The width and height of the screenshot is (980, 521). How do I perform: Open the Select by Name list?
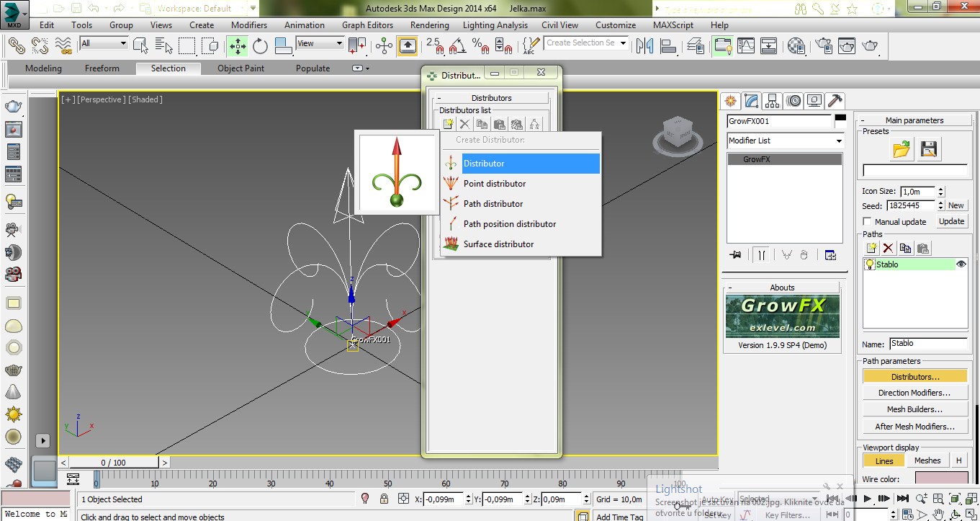tap(163, 46)
